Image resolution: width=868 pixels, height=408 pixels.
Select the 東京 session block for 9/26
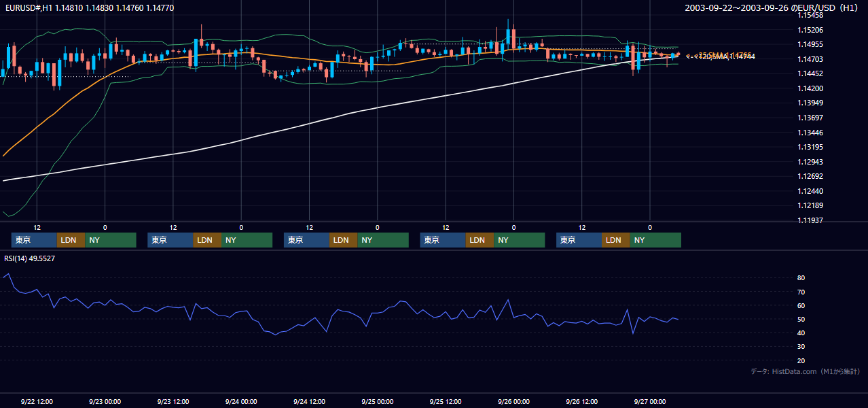click(x=579, y=240)
